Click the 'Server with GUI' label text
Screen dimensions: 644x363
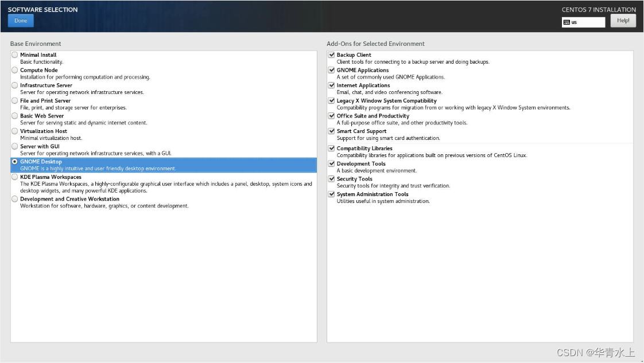pos(40,146)
